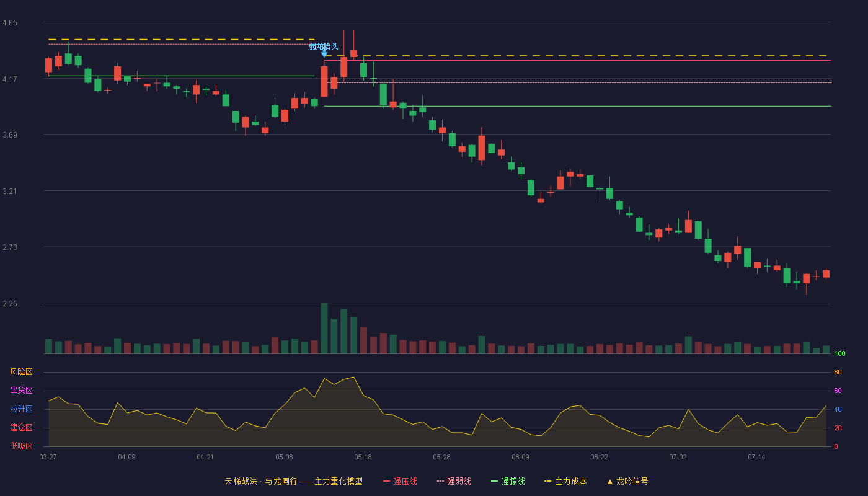868x496 pixels.
Task: Toggle the 强撑线 legend entry
Action: pos(508,481)
